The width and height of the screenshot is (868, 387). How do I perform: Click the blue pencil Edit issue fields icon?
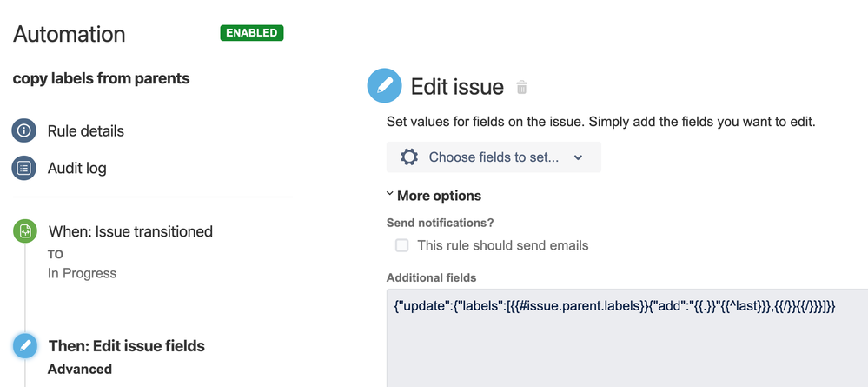point(25,346)
